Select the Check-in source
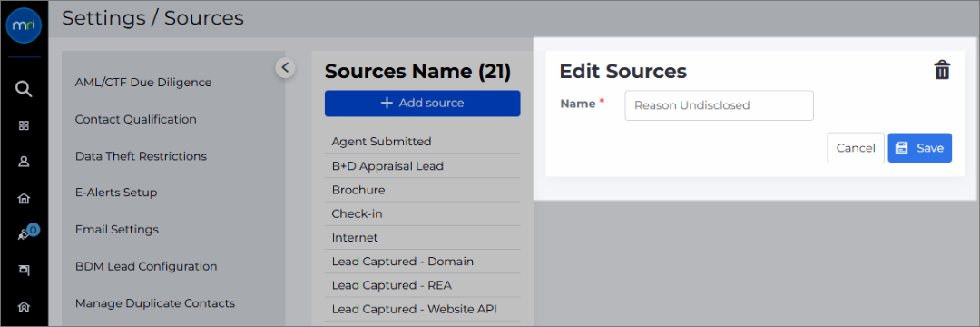The image size is (980, 327). pos(423,213)
